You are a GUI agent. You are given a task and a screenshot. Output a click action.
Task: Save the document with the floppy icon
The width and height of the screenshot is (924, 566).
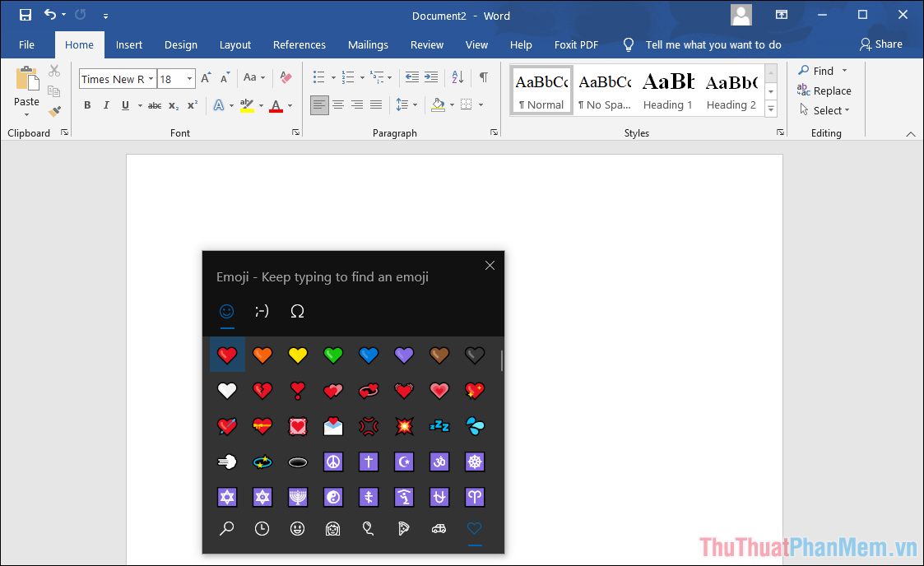(x=26, y=16)
